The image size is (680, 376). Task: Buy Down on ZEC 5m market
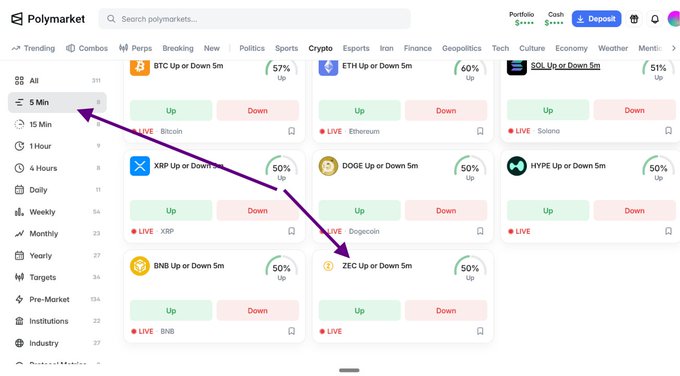[446, 311]
